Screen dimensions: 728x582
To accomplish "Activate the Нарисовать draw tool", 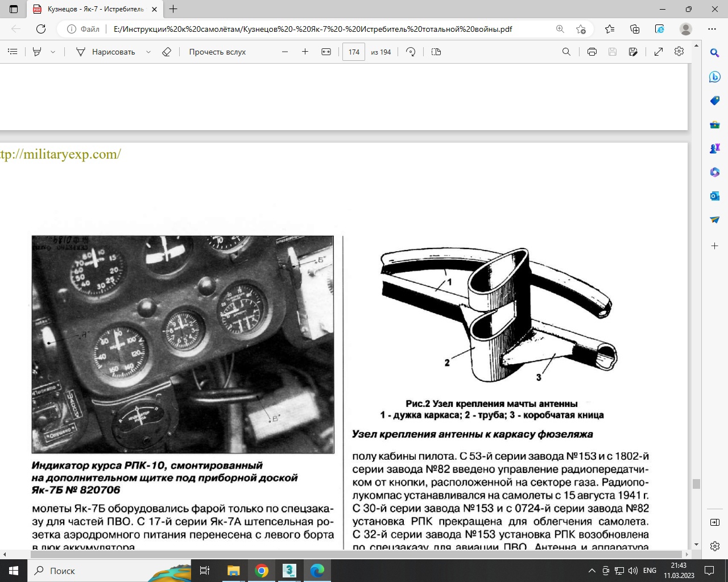I will pyautogui.click(x=106, y=52).
